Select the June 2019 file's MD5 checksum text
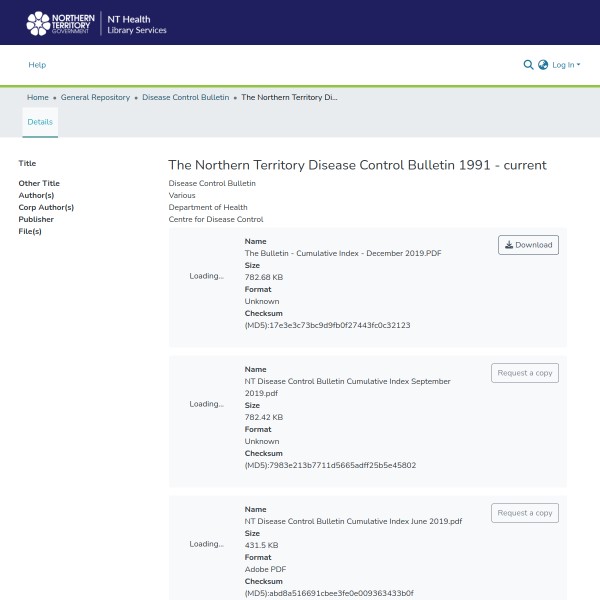600x600 pixels. (328, 593)
